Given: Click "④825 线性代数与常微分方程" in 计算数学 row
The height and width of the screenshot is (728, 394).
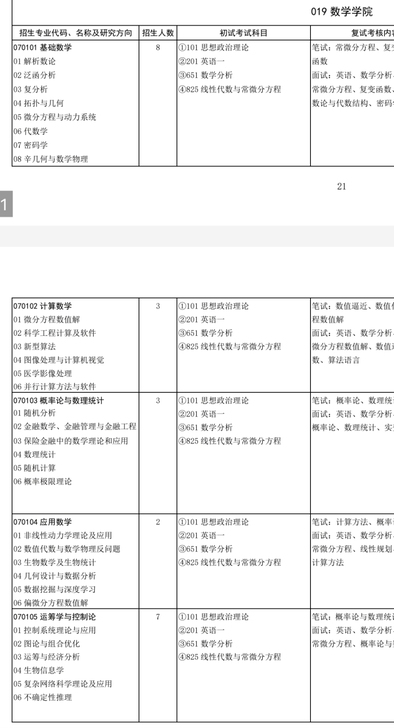Looking at the screenshot, I should click(230, 346).
